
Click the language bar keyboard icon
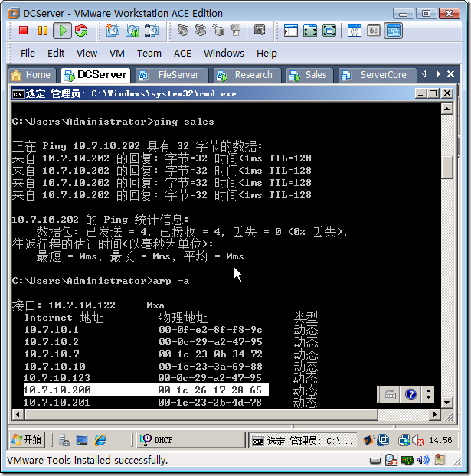[x=390, y=394]
